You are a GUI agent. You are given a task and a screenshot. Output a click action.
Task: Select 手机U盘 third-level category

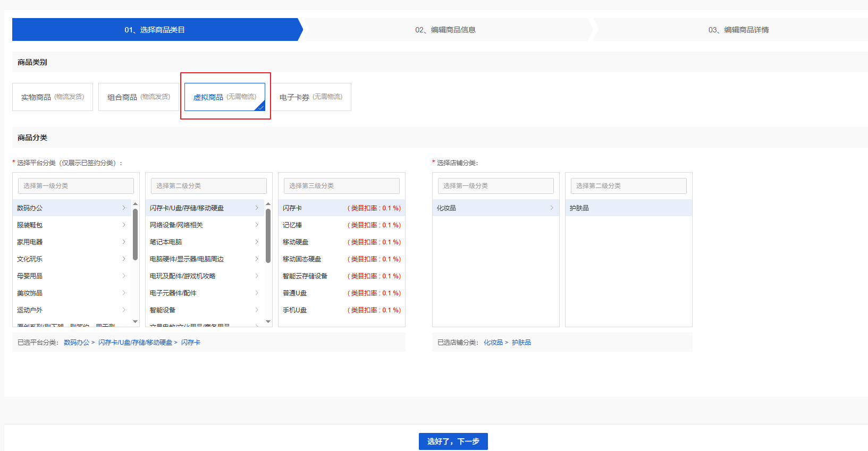[342, 310]
